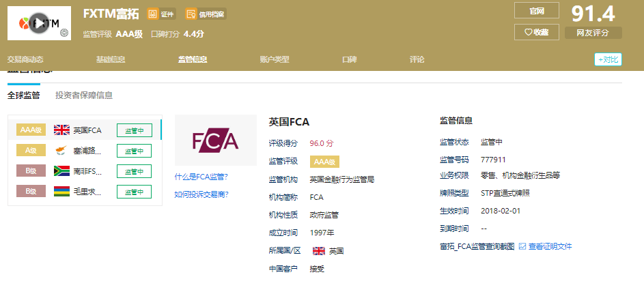Click the Cyprus flag icon

61,151
